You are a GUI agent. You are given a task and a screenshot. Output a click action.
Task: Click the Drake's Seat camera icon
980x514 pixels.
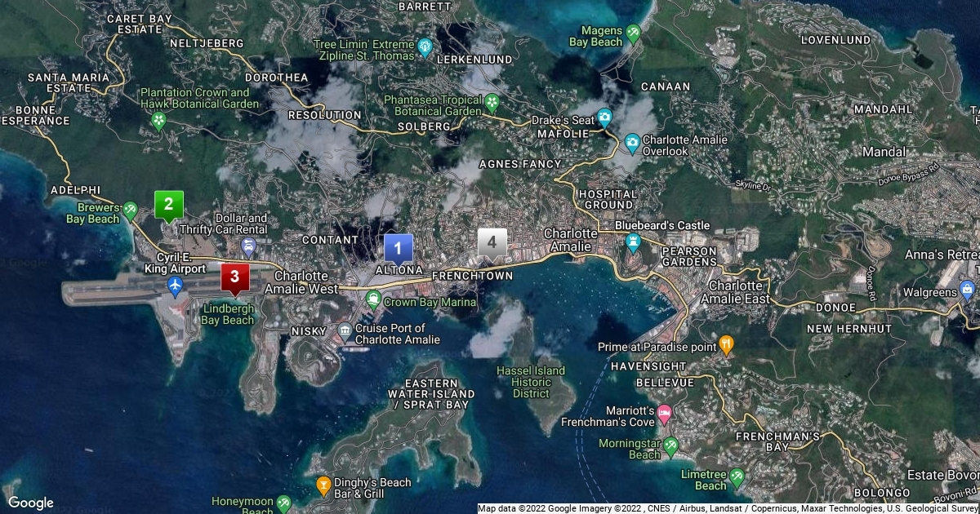[x=604, y=117]
